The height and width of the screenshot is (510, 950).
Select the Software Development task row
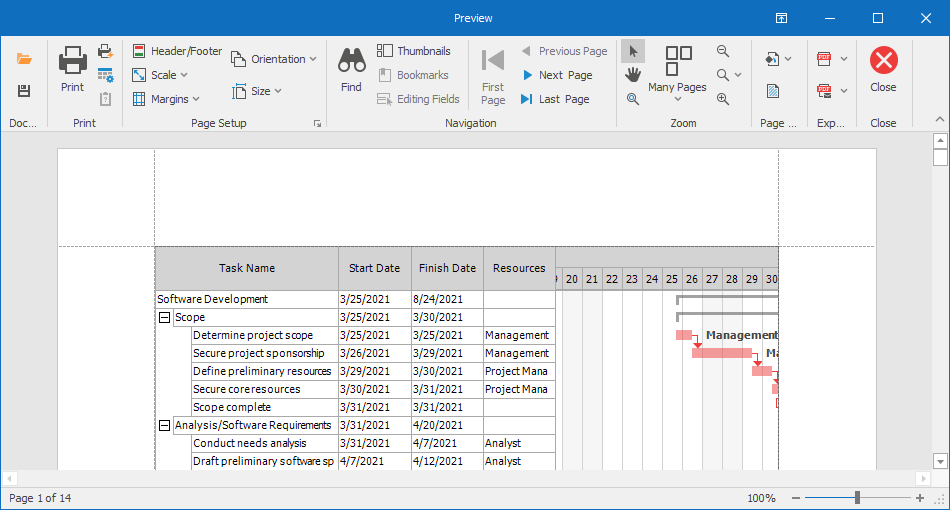[x=355, y=299]
